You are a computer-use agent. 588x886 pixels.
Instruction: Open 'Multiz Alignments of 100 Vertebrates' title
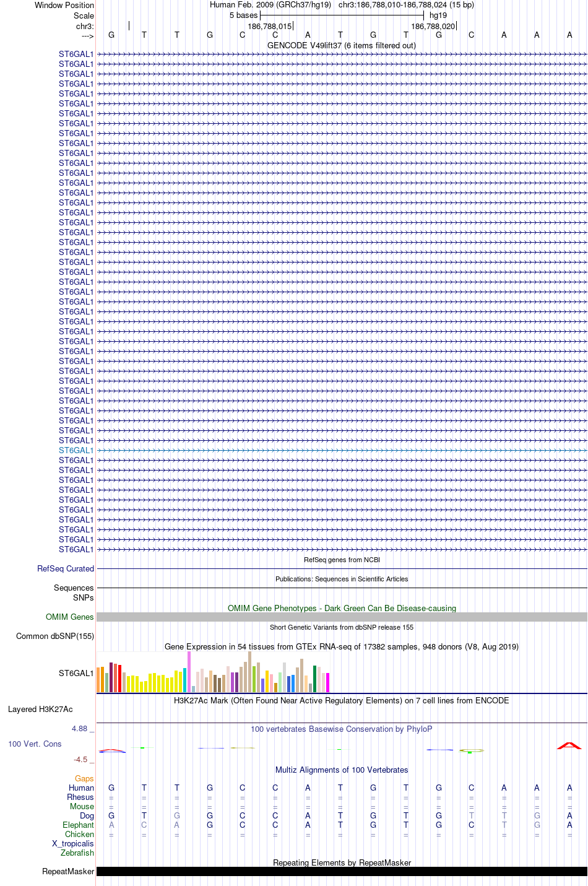[342, 770]
